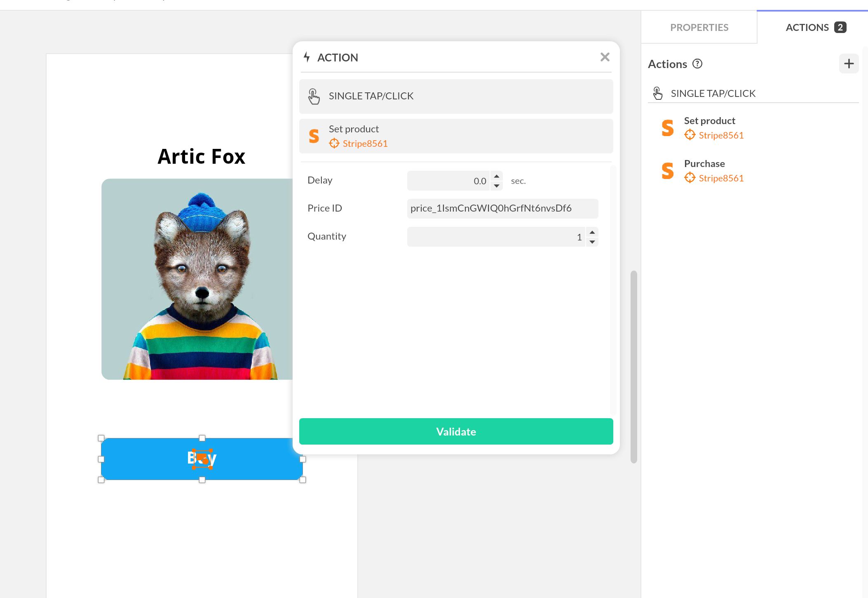Increase the Delay value with the up arrow
This screenshot has height=598, width=868.
click(497, 176)
